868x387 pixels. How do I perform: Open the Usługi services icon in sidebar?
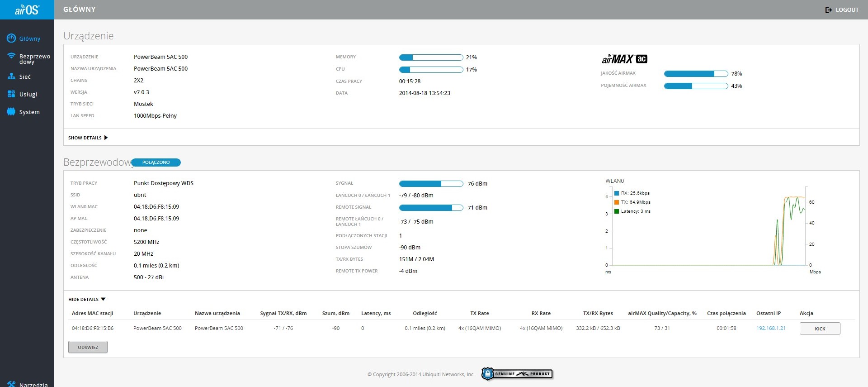(x=11, y=94)
